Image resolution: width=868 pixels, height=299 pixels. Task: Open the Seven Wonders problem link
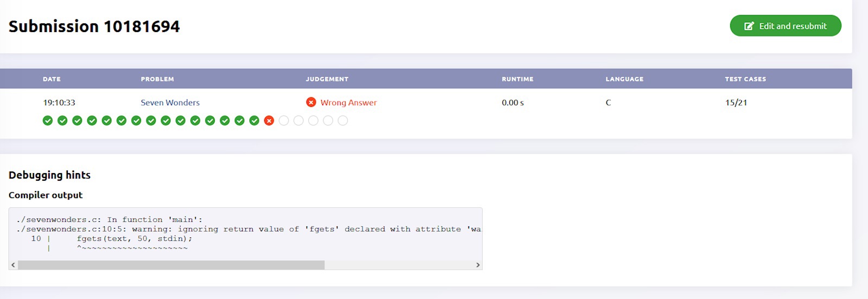click(x=170, y=103)
